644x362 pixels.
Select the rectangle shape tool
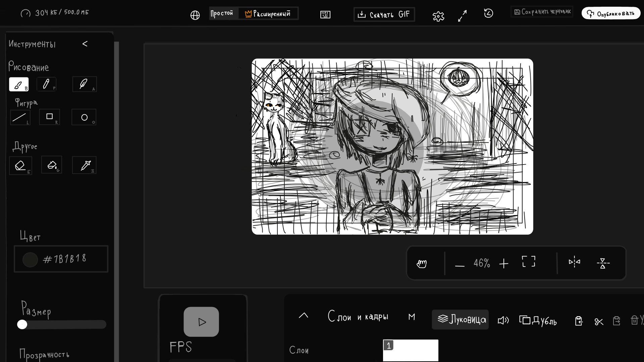[x=50, y=117]
